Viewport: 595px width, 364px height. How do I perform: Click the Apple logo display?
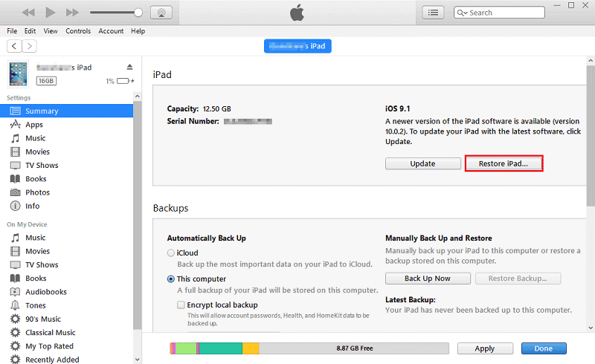tap(297, 13)
